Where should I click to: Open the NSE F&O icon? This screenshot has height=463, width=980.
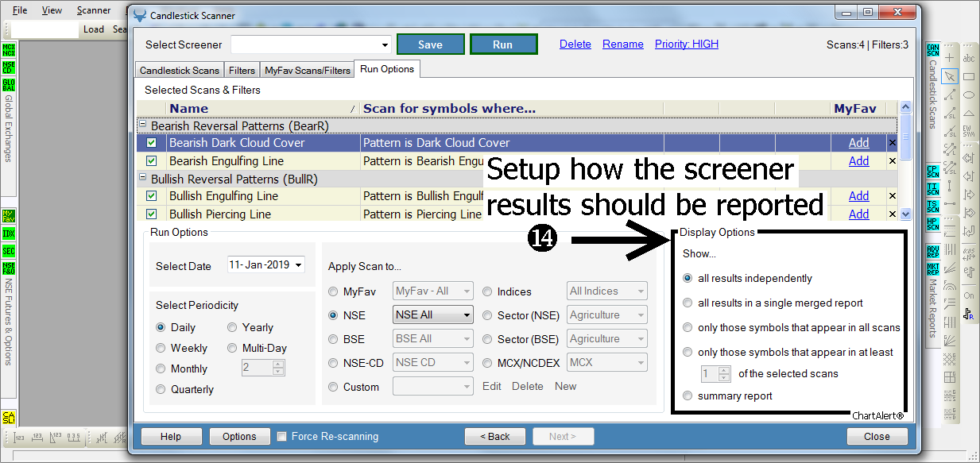tap(9, 268)
